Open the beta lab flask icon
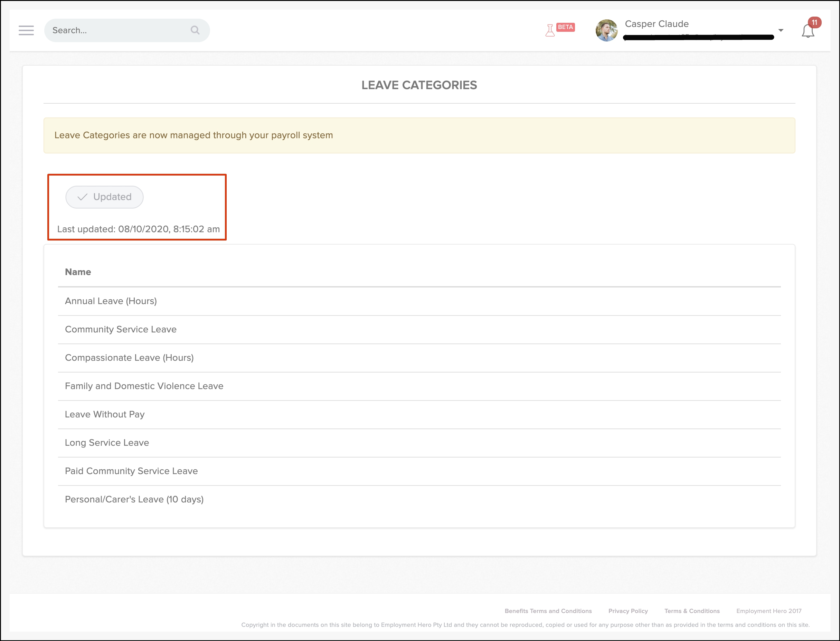Screen dimensions: 840x641 click(x=550, y=30)
